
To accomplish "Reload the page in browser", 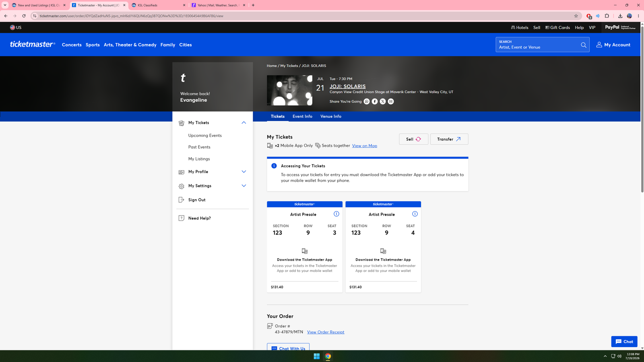I will click(24, 16).
